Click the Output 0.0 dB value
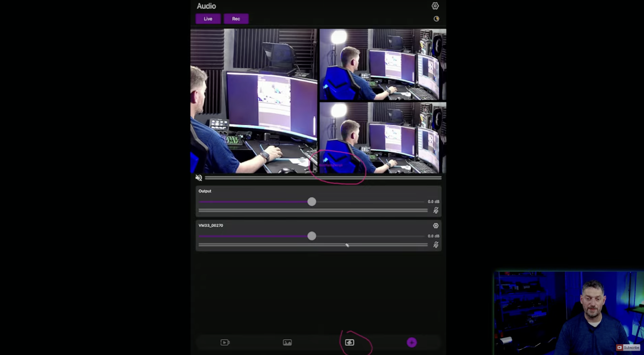 pyautogui.click(x=433, y=202)
